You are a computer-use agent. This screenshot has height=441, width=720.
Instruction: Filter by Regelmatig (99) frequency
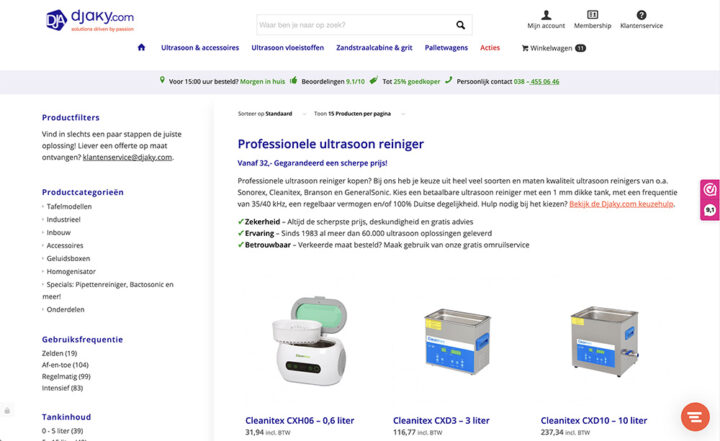[x=66, y=376]
